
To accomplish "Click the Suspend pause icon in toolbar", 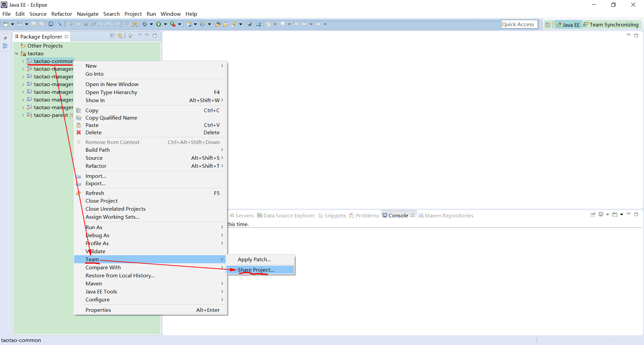I will [78, 24].
